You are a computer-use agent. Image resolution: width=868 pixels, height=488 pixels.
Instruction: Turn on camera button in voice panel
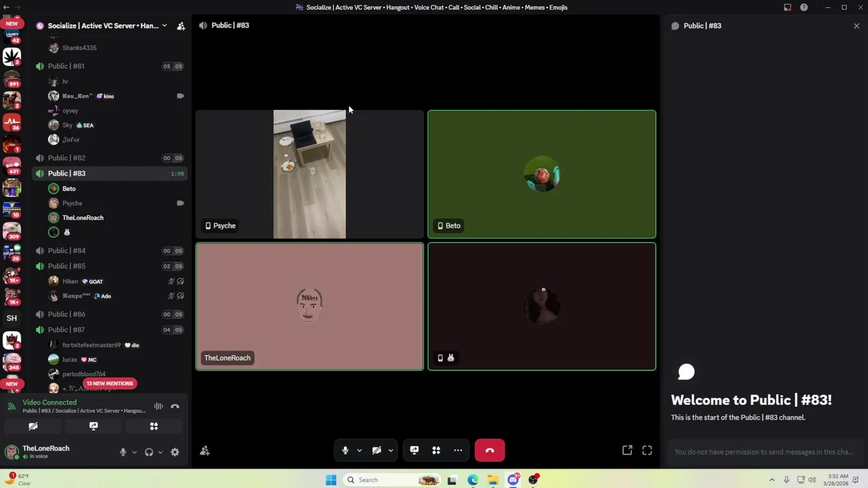pyautogui.click(x=33, y=426)
